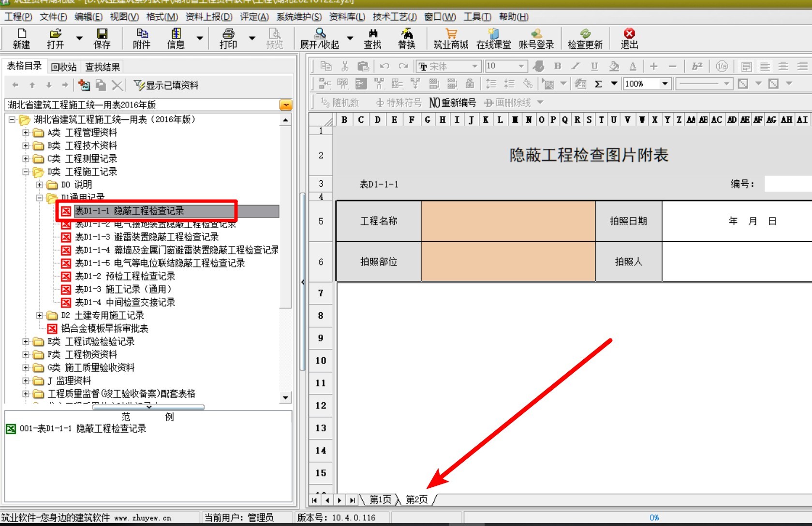The height and width of the screenshot is (526, 812).
Task: Click the Cut scissors icon
Action: [345, 66]
